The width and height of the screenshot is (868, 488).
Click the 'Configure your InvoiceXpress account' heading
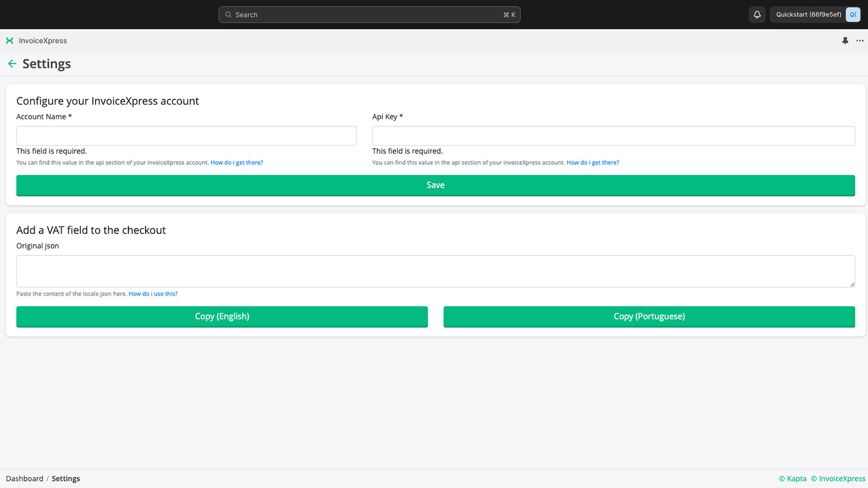pyautogui.click(x=107, y=101)
